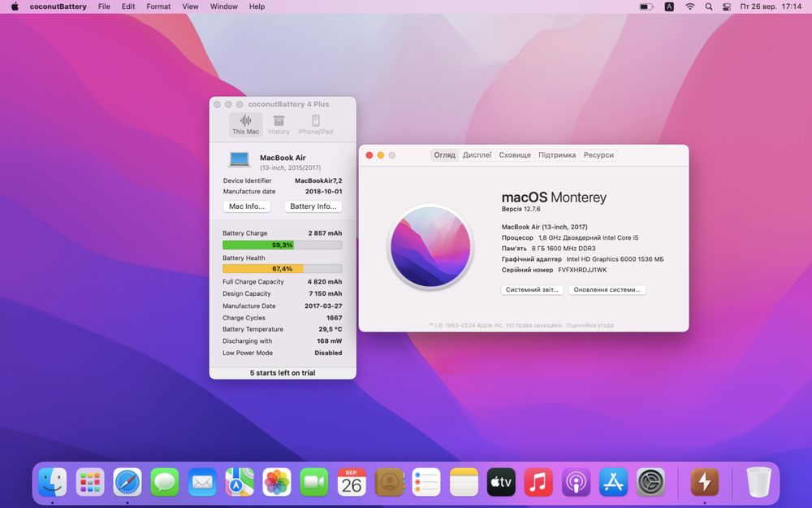Click macOS Monterey logo image

430,246
